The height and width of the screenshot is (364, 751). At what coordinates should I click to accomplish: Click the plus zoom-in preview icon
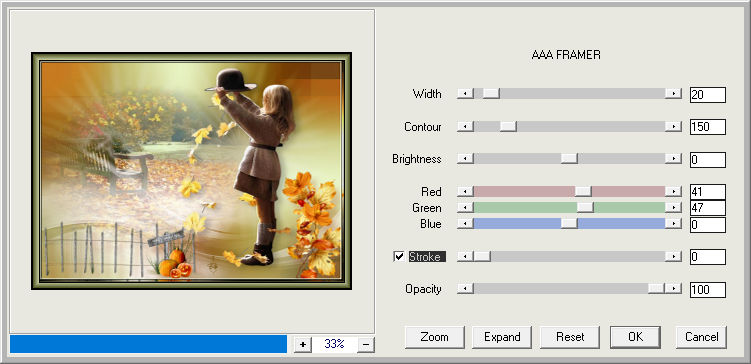pyautogui.click(x=302, y=344)
